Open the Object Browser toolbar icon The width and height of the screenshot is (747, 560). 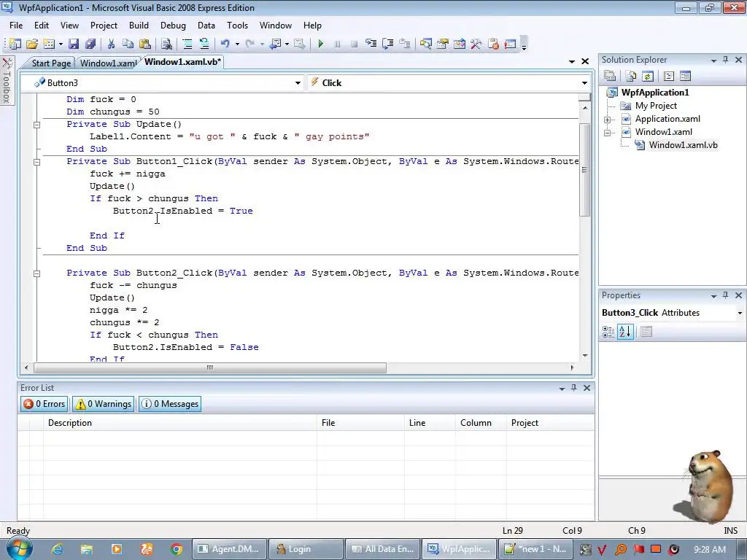pyautogui.click(x=460, y=44)
